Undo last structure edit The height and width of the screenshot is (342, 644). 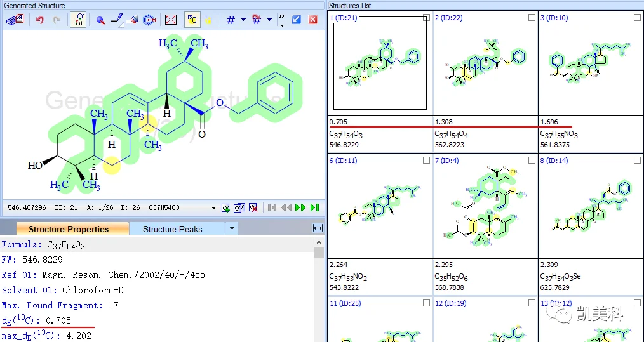tap(40, 20)
